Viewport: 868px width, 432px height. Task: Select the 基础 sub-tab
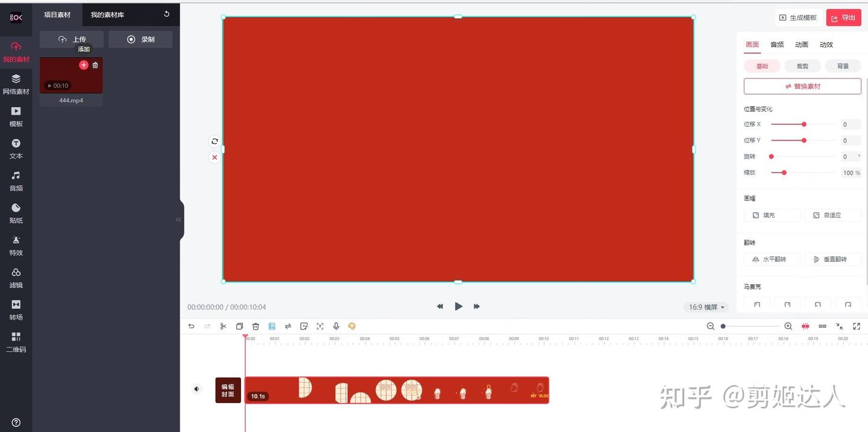point(762,66)
